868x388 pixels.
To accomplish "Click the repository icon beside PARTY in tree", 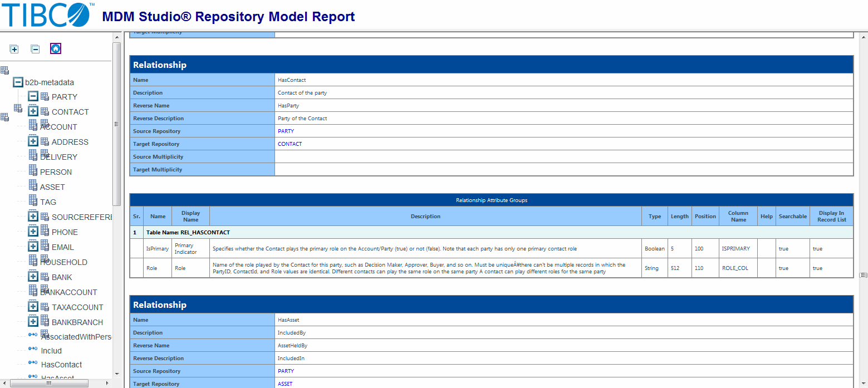I will coord(45,96).
